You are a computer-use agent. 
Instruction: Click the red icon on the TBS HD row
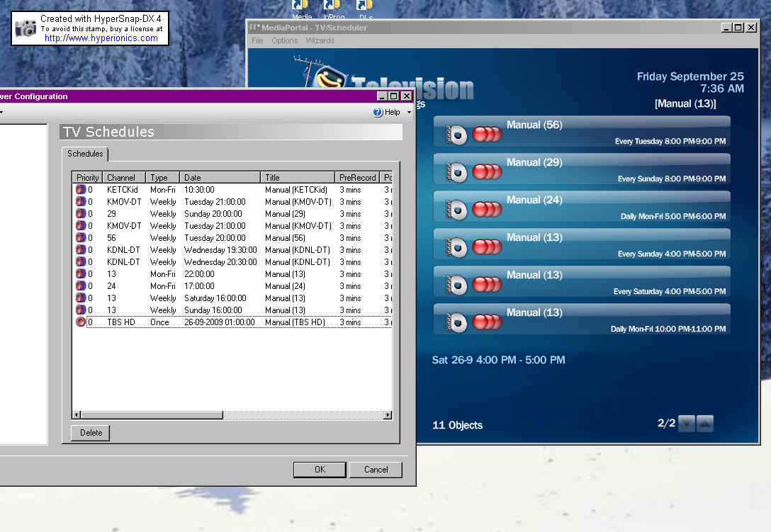point(81,322)
